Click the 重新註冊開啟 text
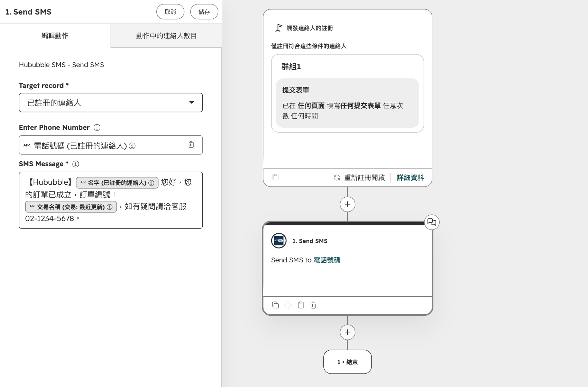588x387 pixels. tap(365, 178)
